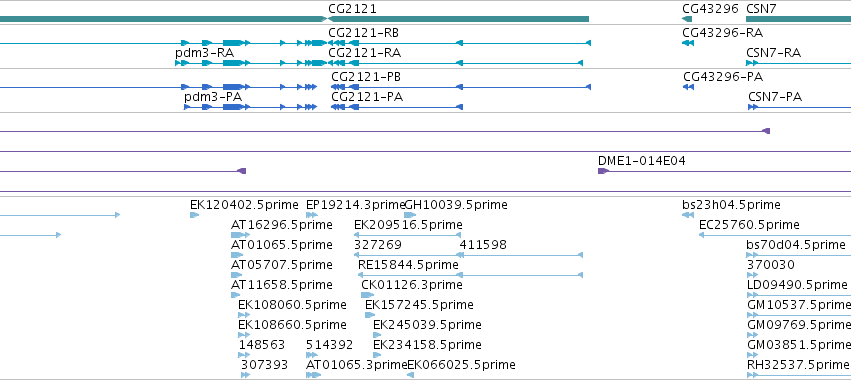This screenshot has width=851, height=380.
Task: Select EST EK108060.5prime
Action: [292, 305]
